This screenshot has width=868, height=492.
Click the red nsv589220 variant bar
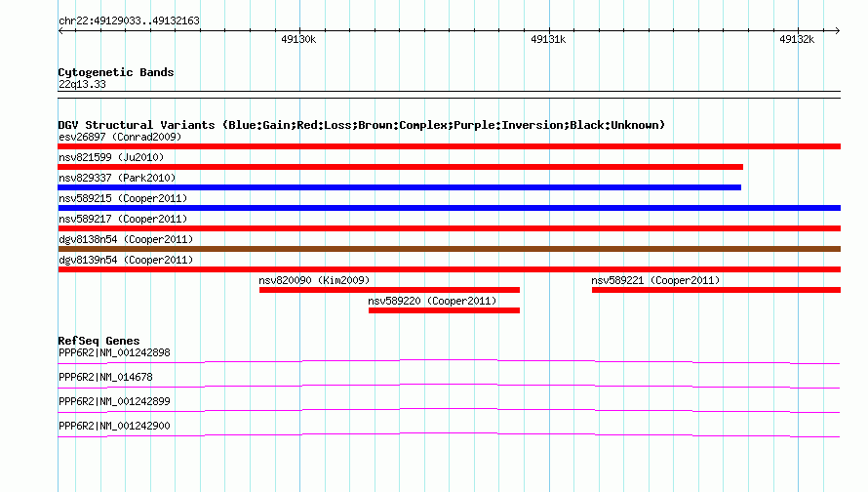pyautogui.click(x=444, y=310)
